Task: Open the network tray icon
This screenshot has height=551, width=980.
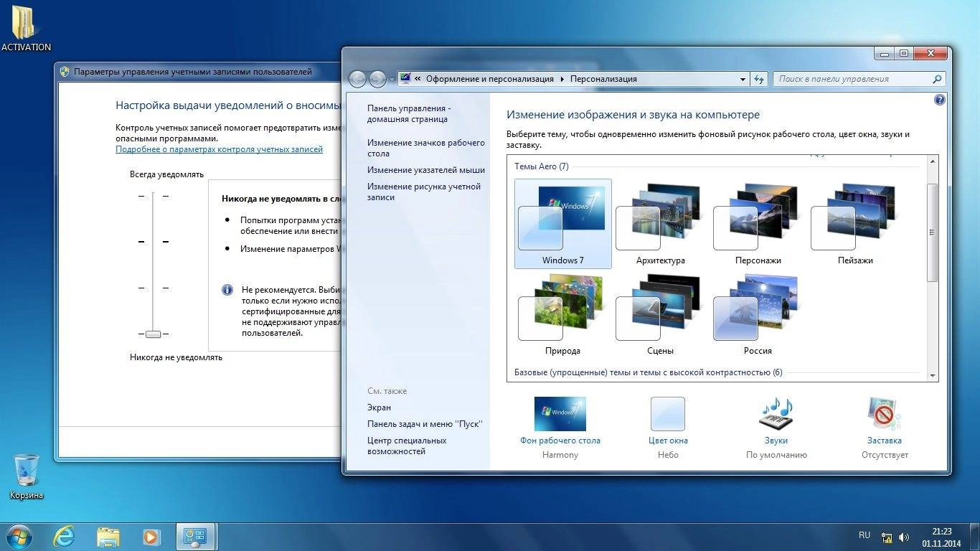Action: point(887,537)
